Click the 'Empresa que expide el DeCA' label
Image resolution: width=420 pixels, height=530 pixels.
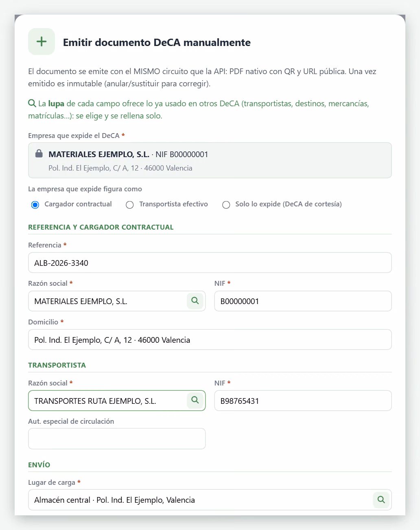point(74,136)
